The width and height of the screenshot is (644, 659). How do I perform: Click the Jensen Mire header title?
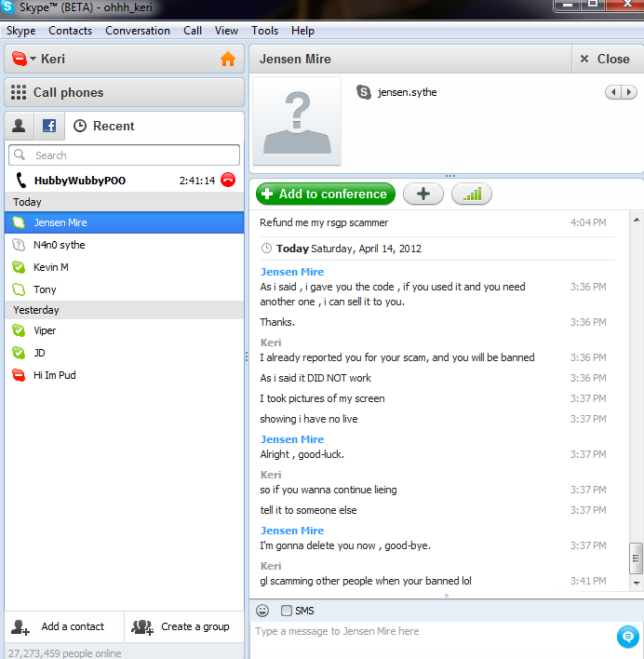295,60
